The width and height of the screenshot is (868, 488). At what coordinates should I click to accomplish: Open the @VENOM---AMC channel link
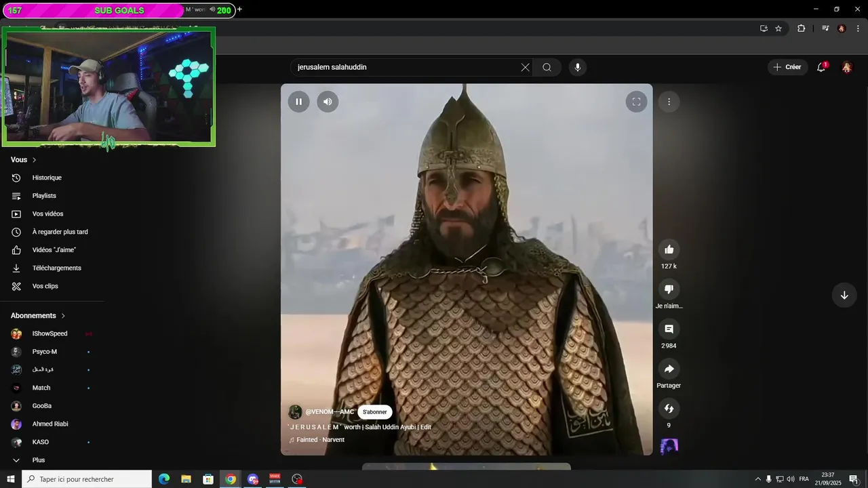330,412
